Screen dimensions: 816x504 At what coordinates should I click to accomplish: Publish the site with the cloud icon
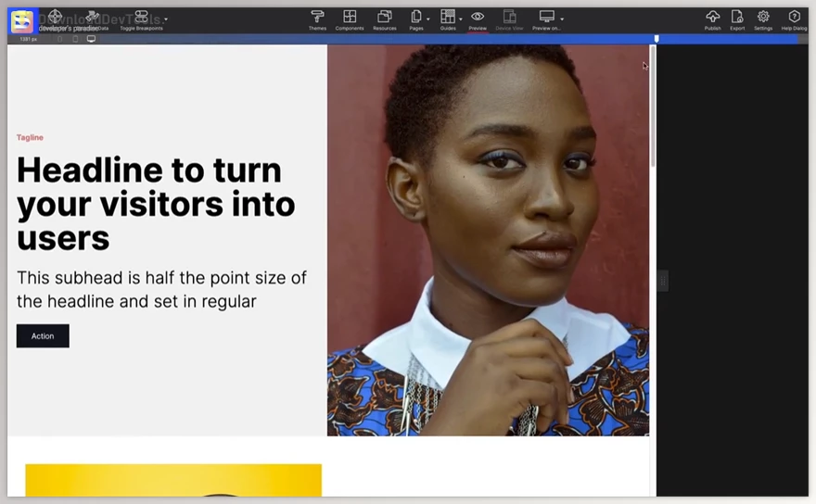point(712,19)
